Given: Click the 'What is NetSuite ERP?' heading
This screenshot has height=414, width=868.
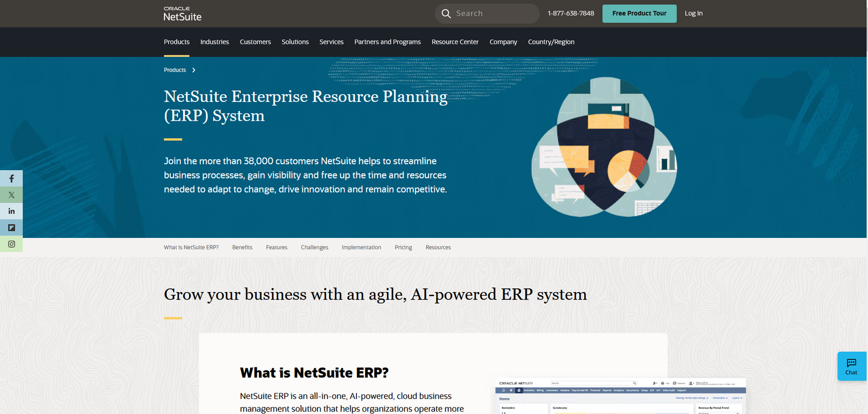Looking at the screenshot, I should pyautogui.click(x=314, y=373).
